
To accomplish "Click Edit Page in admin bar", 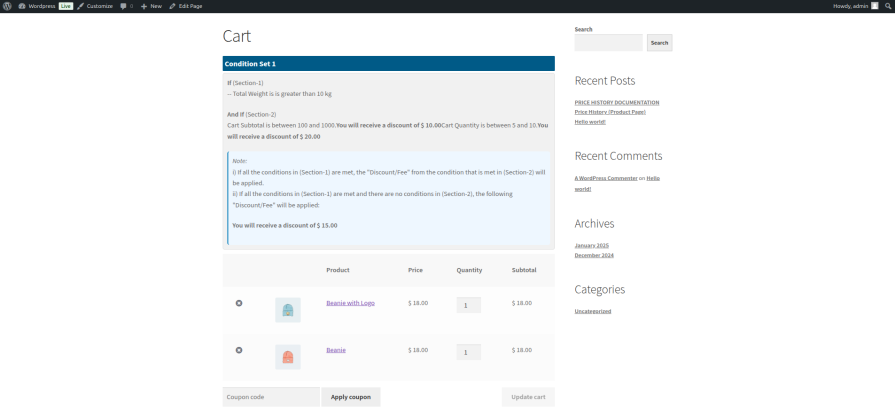I will pyautogui.click(x=186, y=6).
